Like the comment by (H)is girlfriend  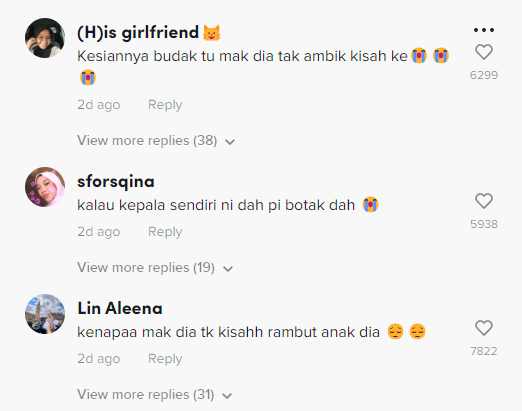[484, 52]
